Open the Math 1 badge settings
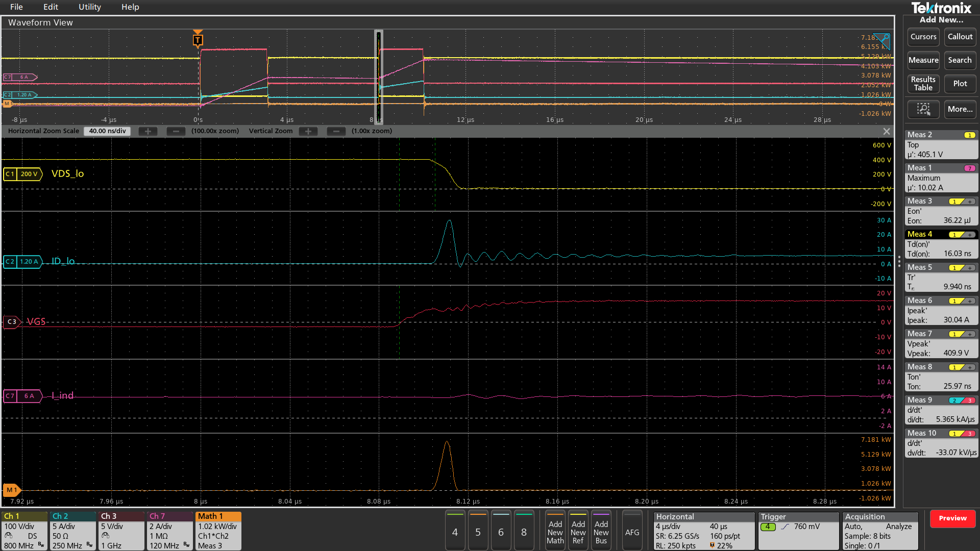This screenshot has height=551, width=980. click(x=218, y=531)
